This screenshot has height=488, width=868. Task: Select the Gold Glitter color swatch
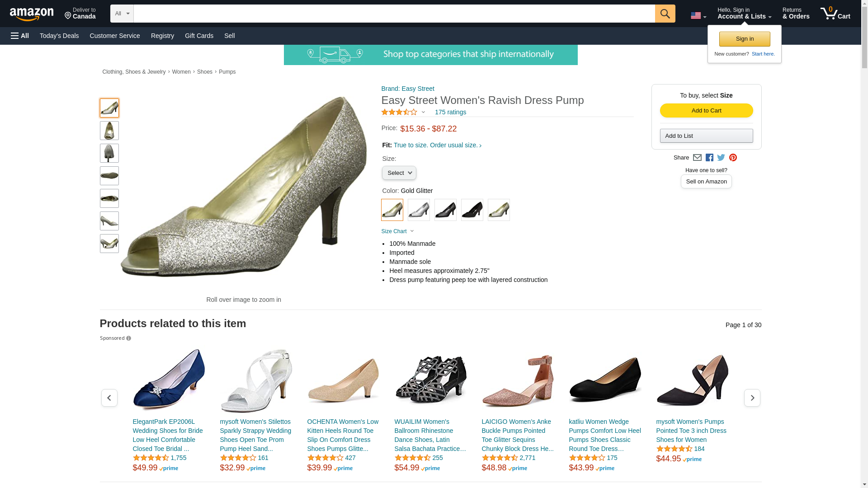pyautogui.click(x=392, y=210)
